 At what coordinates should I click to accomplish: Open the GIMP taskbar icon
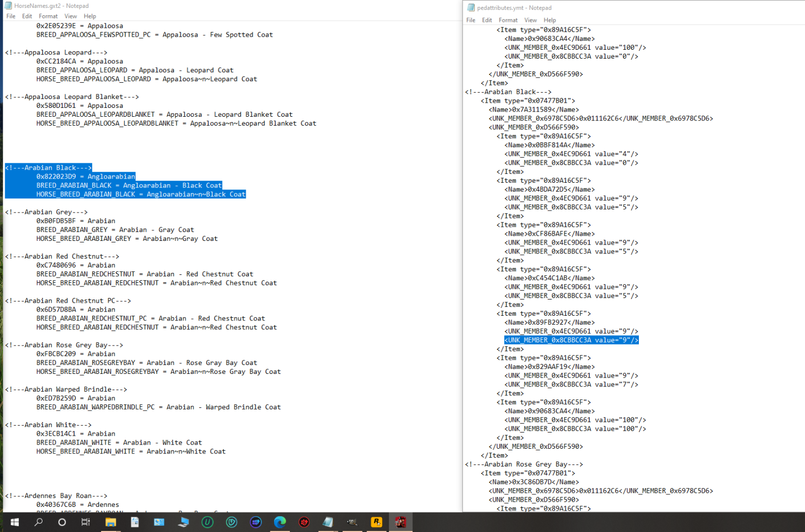(x=352, y=522)
